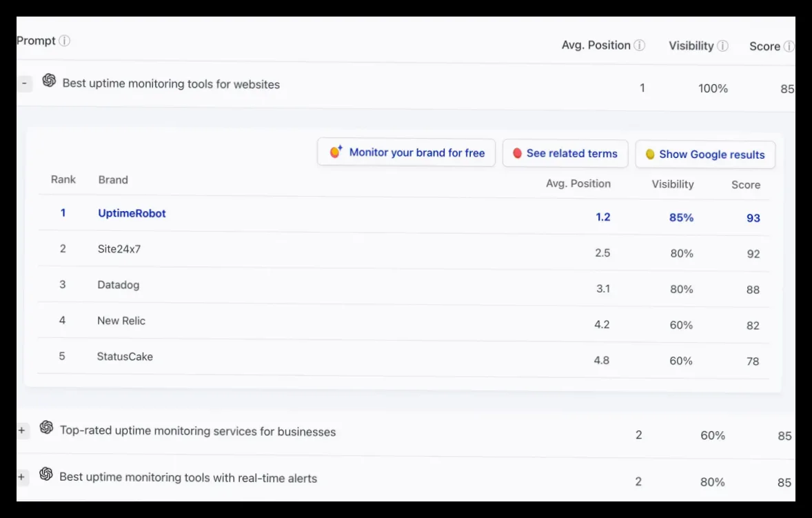This screenshot has width=812, height=518.
Task: Click ChatGPT icon beside Best uptime monitoring tools for websites
Action: (49, 80)
